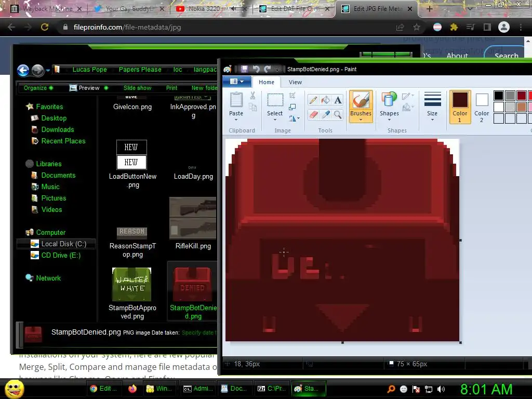Click the Undo arrow in Paint title bar
Viewport: 532px width, 399px height.
256,69
